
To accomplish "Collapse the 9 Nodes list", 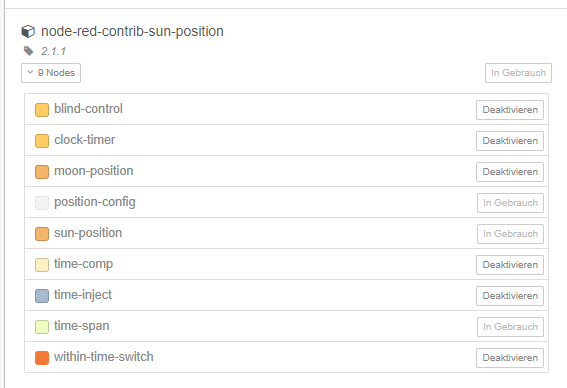I will [51, 73].
